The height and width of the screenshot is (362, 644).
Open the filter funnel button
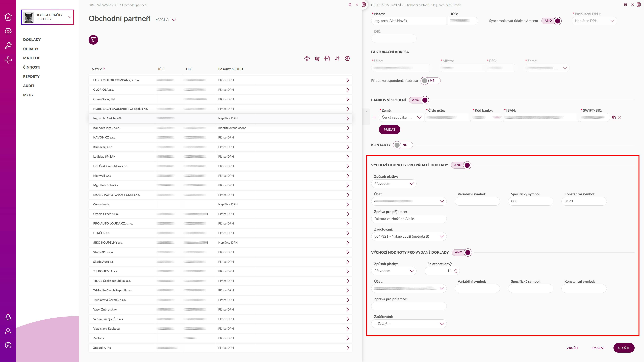pos(93,40)
